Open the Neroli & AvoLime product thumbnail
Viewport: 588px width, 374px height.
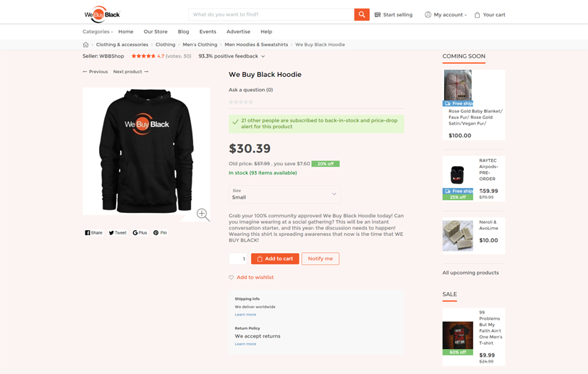458,236
